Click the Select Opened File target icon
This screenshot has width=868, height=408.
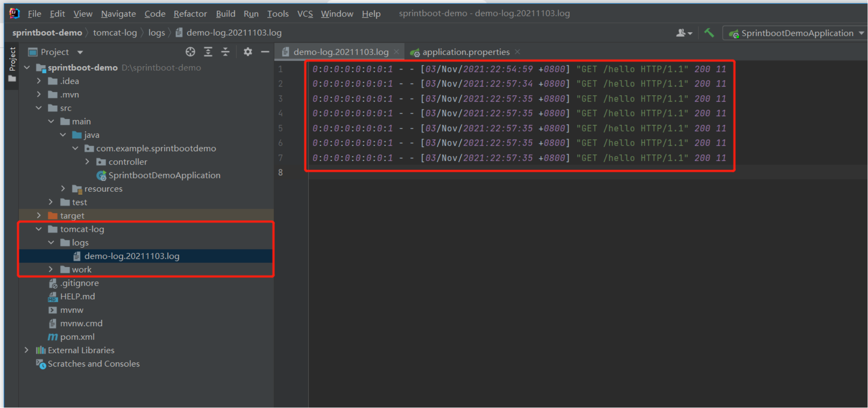pyautogui.click(x=190, y=52)
